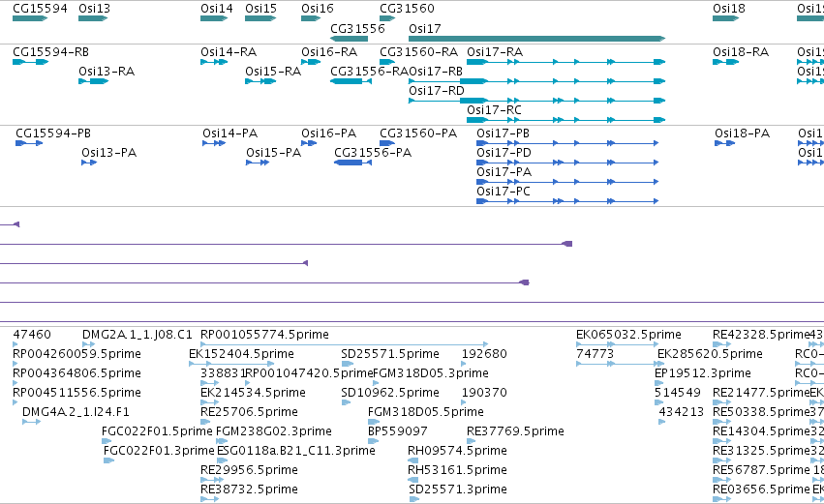Viewport: 824px width, 504px height.
Task: Select the FGC022F01.5prime EST label
Action: [x=157, y=431]
